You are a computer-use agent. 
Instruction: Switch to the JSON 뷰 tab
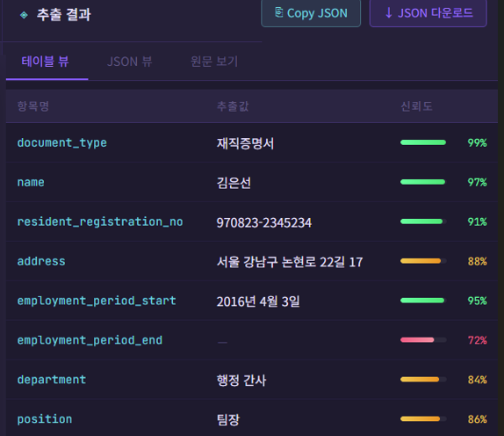(130, 62)
